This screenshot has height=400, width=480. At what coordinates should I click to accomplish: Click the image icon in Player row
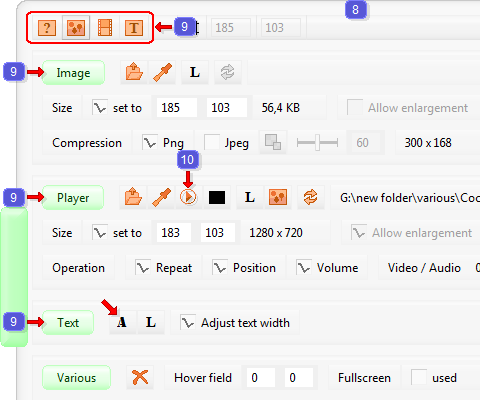click(278, 197)
